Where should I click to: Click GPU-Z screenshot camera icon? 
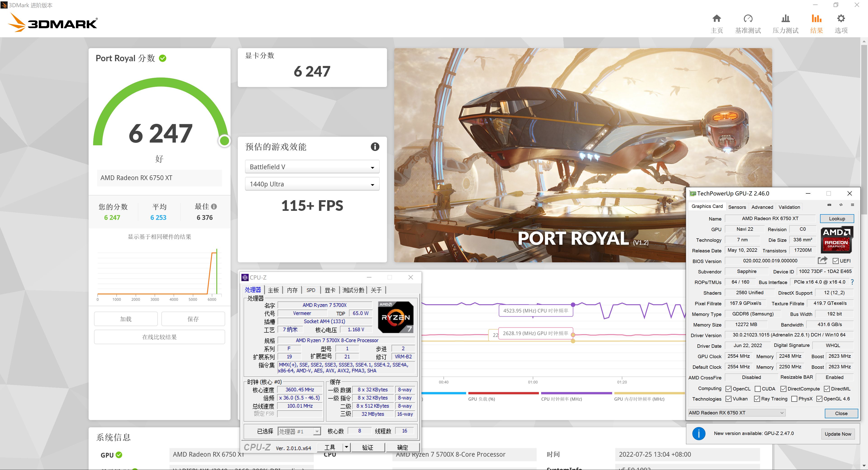coord(829,205)
